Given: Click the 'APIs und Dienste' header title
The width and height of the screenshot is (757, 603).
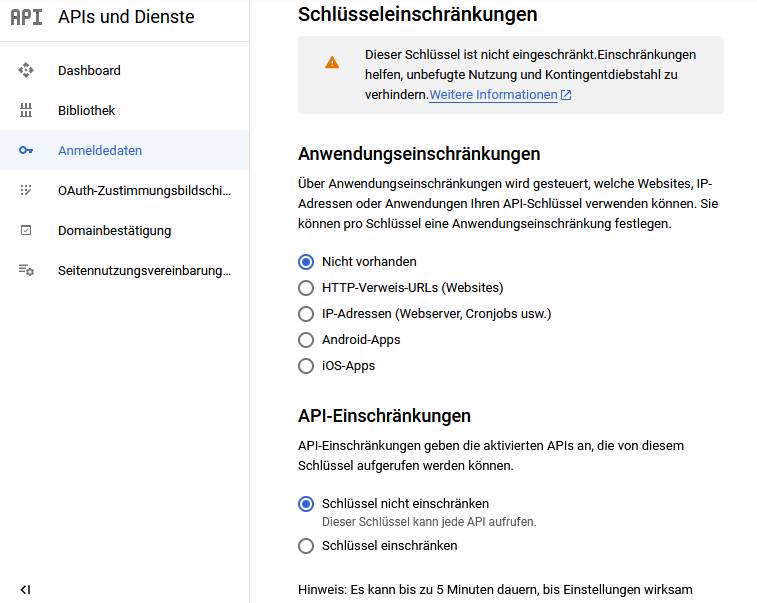Looking at the screenshot, I should tap(126, 17).
